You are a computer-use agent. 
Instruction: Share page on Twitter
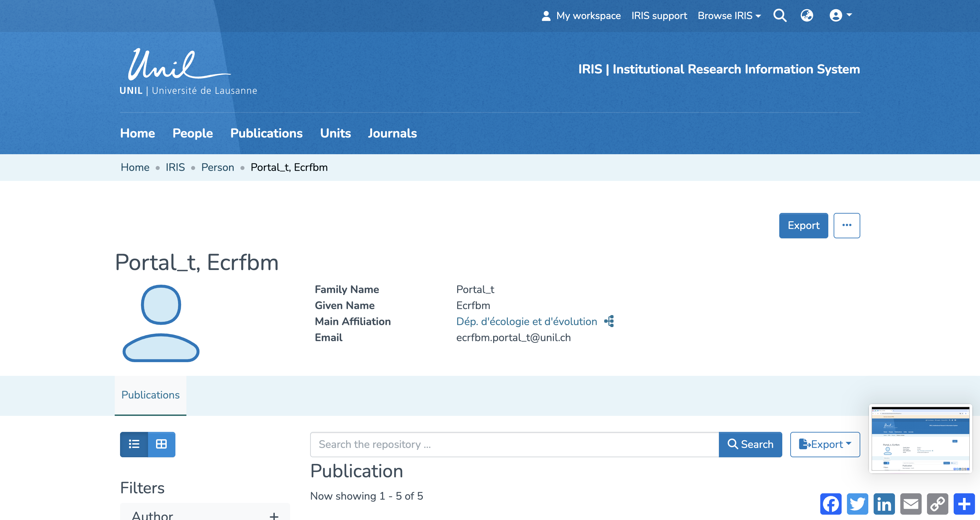point(857,504)
